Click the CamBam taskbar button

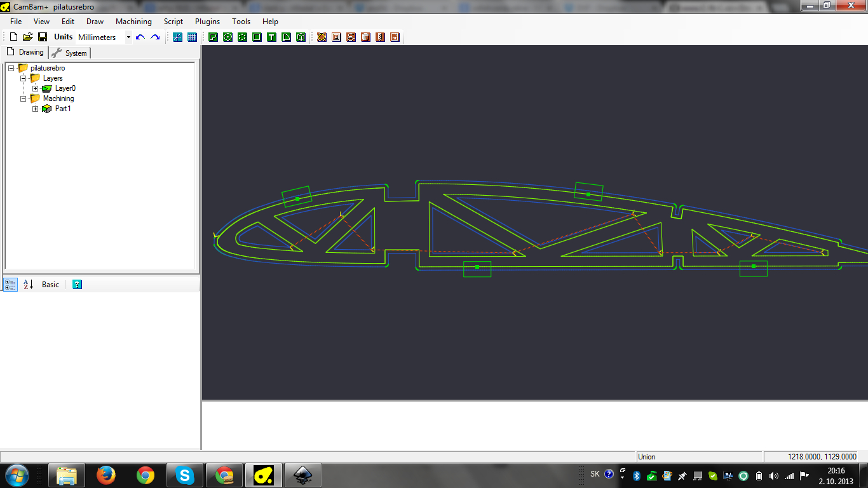[x=264, y=475]
